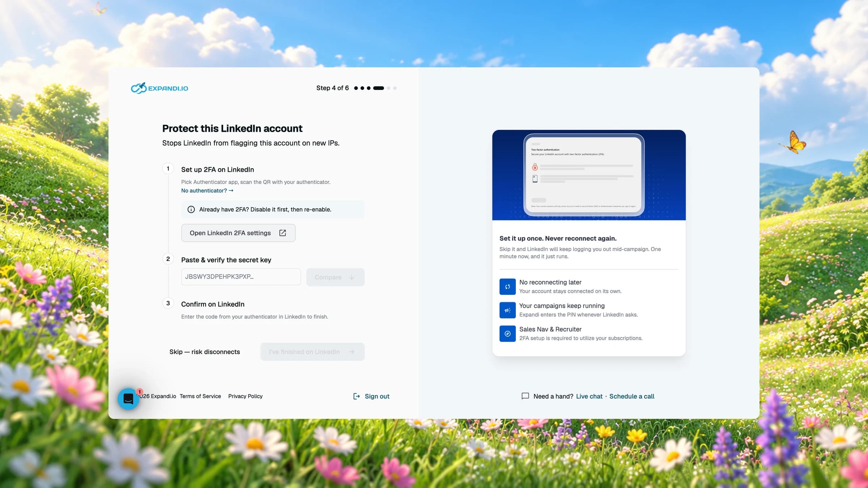
Task: Click the speech bubble icon near Need a hand
Action: 525,396
